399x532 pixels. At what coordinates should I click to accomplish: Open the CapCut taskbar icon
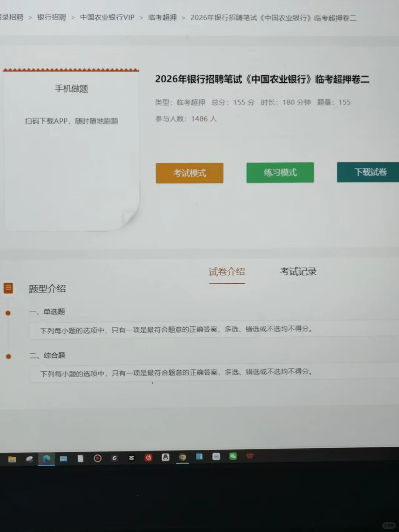[x=132, y=458]
